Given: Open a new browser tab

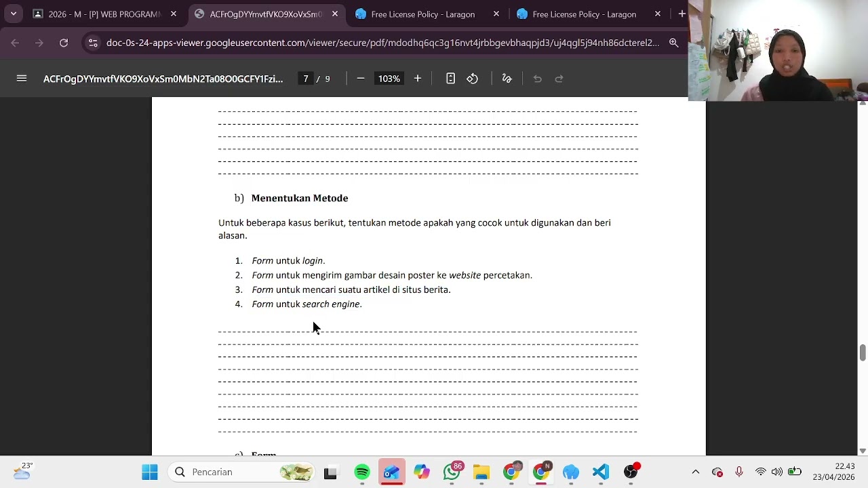Looking at the screenshot, I should 682,14.
